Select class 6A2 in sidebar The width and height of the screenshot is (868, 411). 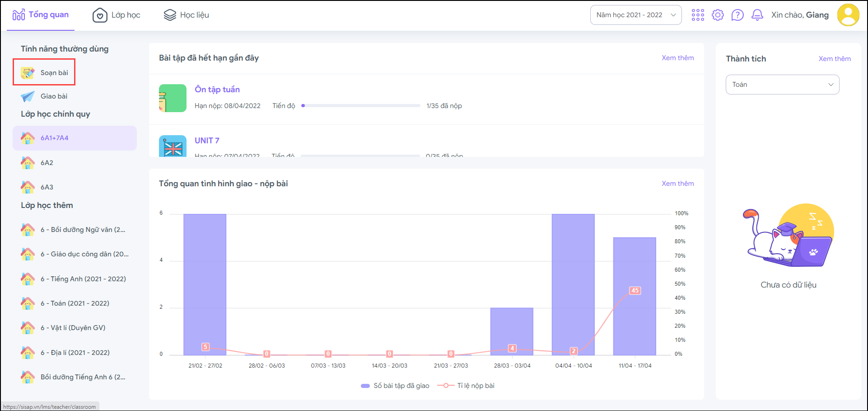pyautogui.click(x=47, y=163)
